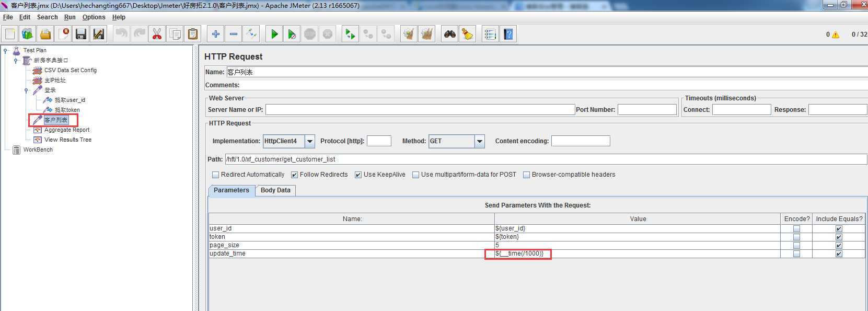868x311 pixels.
Task: Click the Close test plan icon
Action: [x=63, y=34]
